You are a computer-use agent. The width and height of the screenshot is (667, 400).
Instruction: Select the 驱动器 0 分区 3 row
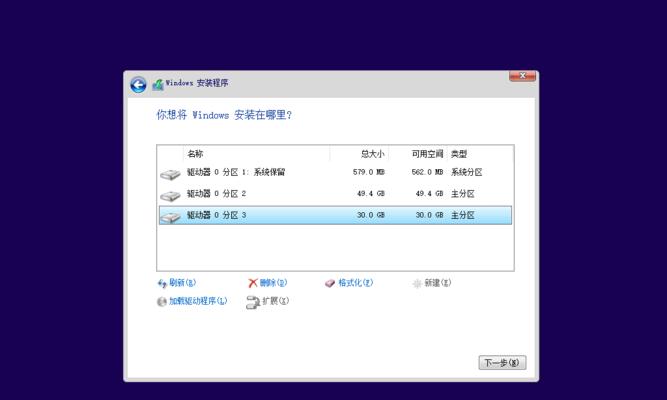[335, 215]
